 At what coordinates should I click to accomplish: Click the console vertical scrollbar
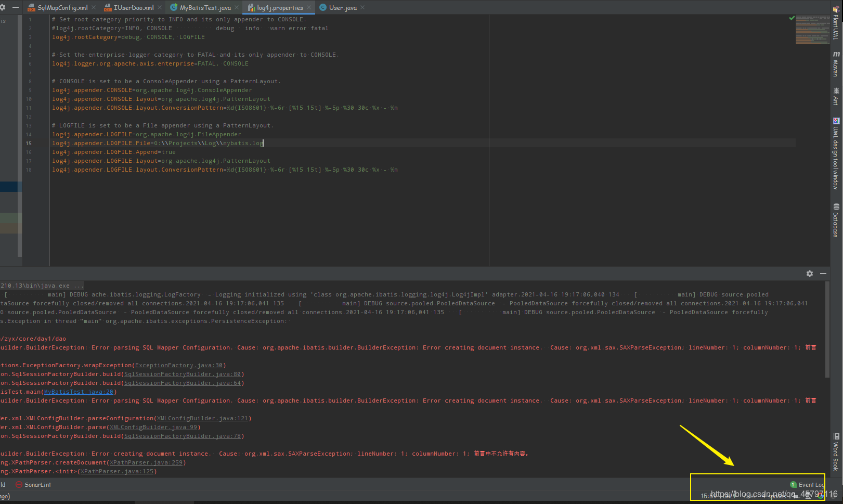827,330
